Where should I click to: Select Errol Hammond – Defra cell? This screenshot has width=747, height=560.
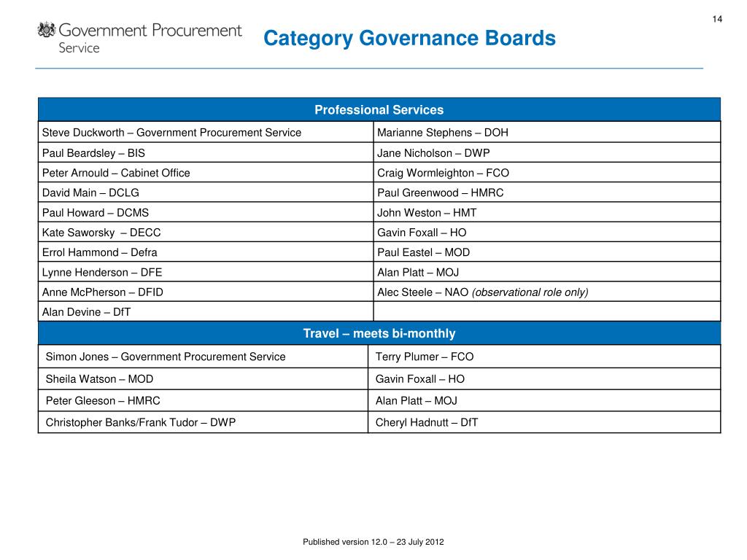pos(206,252)
